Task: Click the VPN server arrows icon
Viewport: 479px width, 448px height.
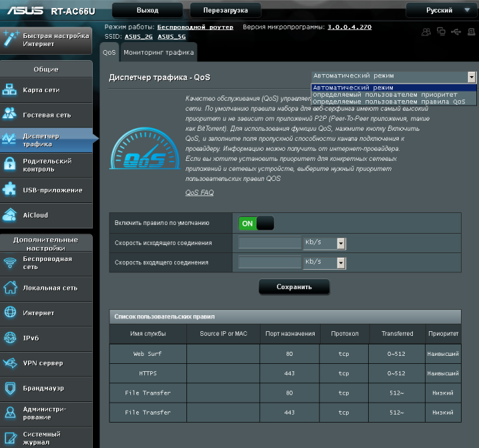Action: click(x=10, y=363)
